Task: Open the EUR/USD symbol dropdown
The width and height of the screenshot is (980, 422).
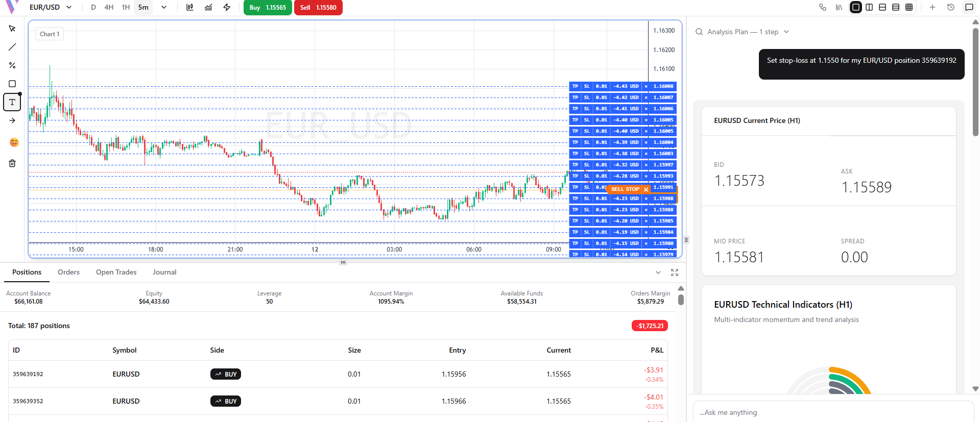Action: 51,7
